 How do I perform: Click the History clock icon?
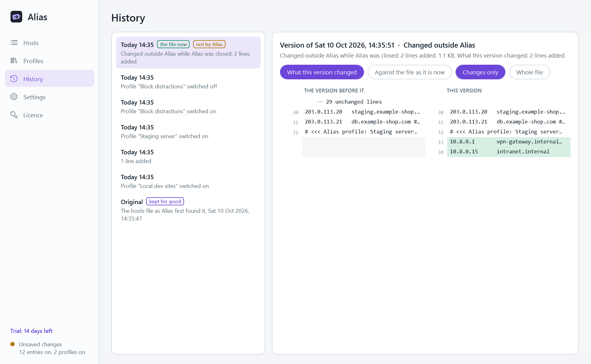tap(14, 79)
